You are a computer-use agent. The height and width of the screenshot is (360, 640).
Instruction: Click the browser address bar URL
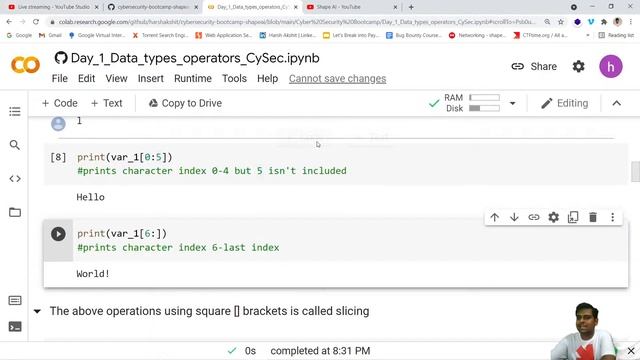(297, 22)
